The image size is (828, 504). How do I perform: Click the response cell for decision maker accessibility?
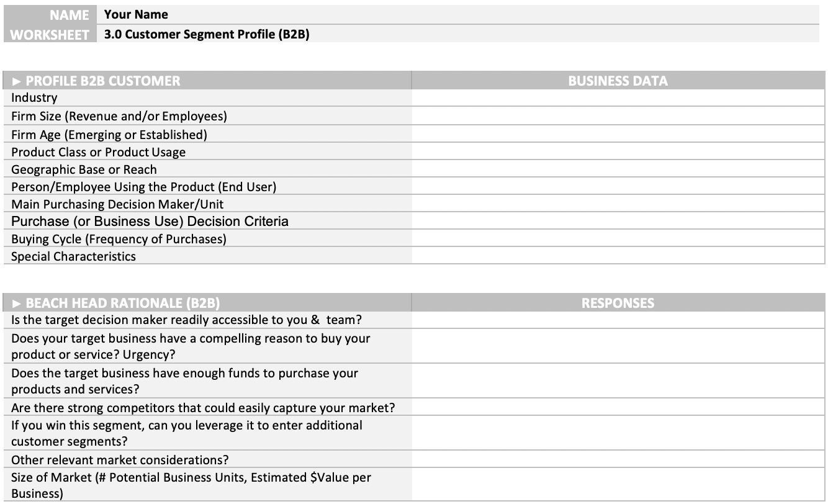click(618, 320)
